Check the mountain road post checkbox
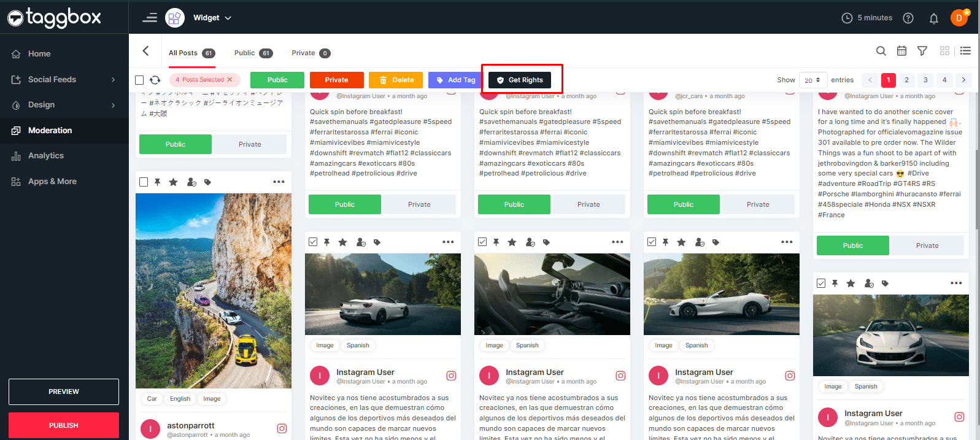Screen dimensions: 980x440 tap(144, 182)
